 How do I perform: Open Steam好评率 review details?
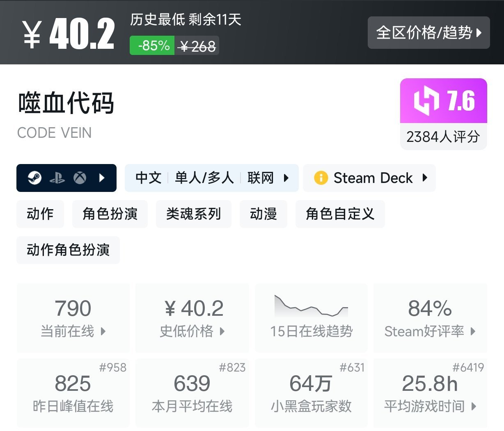(x=430, y=318)
